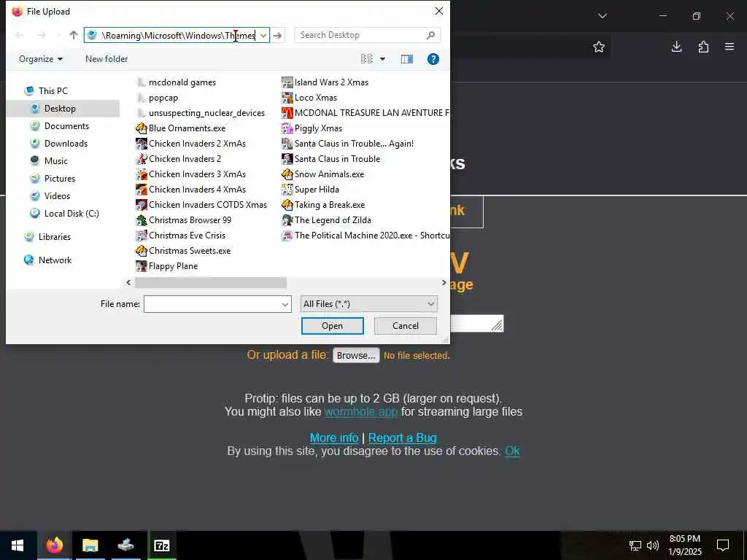
Task: Select the Chicken Invaders 2 item
Action: pos(179,158)
